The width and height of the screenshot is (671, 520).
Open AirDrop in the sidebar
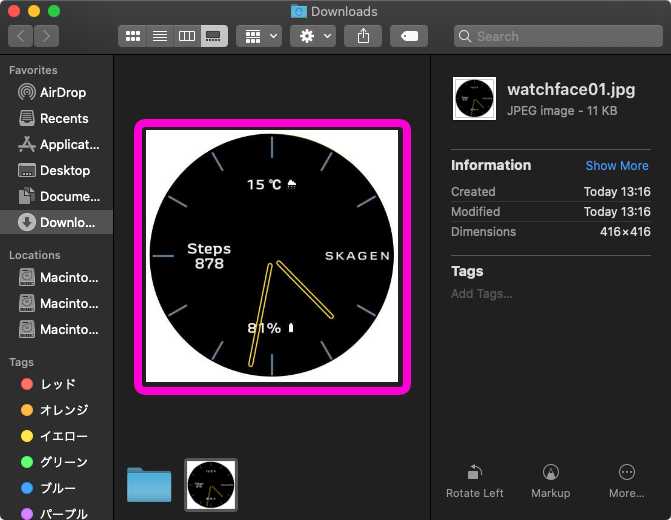click(56, 92)
